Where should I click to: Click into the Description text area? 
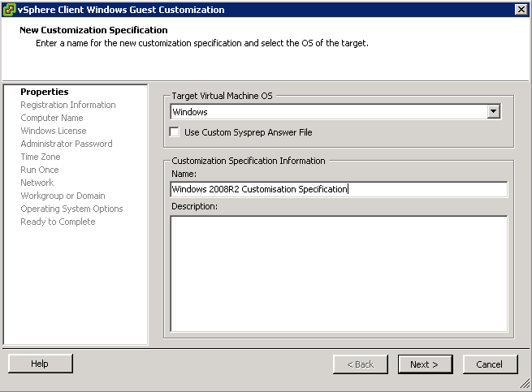point(339,274)
